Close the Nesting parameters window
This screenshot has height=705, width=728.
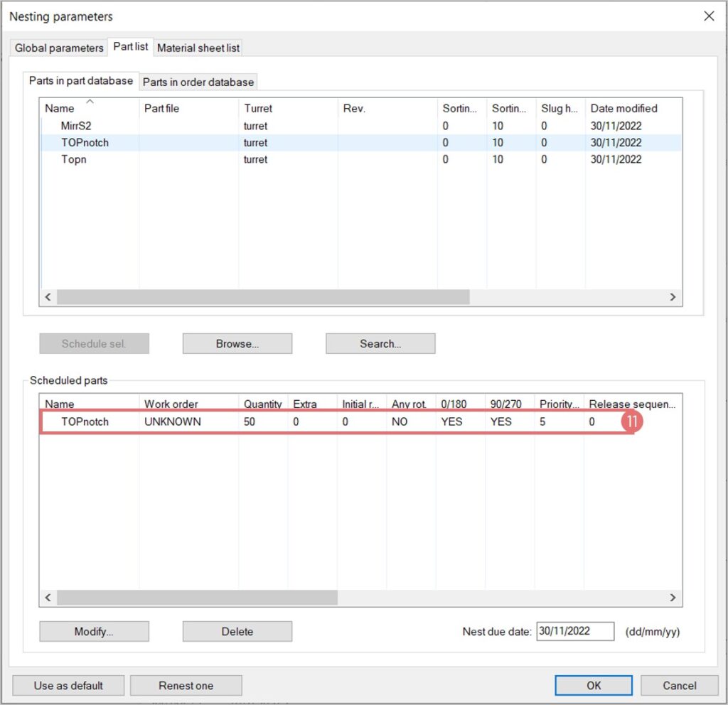click(x=708, y=16)
